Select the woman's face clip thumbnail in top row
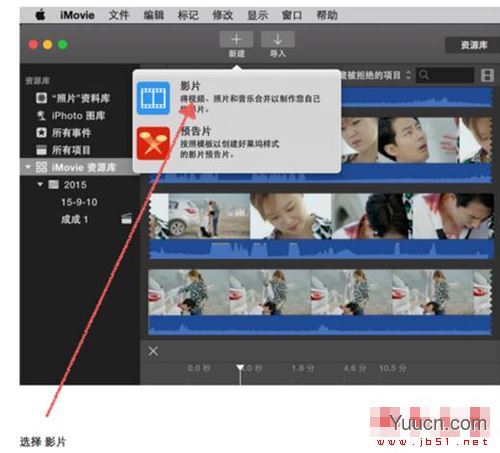500x453 pixels. point(359,140)
